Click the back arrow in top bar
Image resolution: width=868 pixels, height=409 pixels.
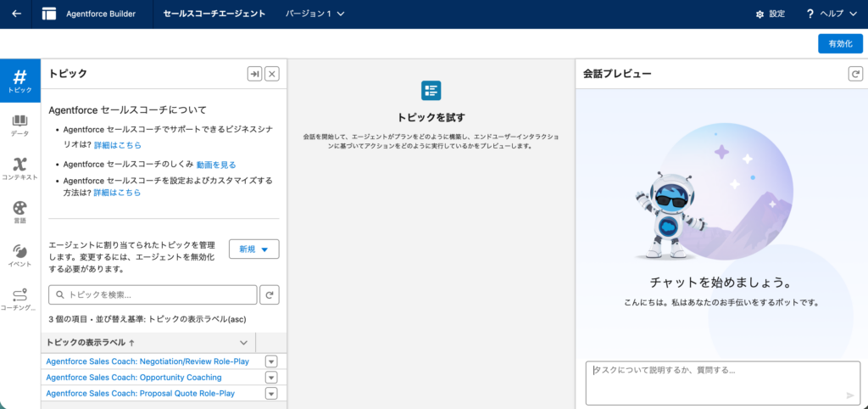click(x=16, y=14)
